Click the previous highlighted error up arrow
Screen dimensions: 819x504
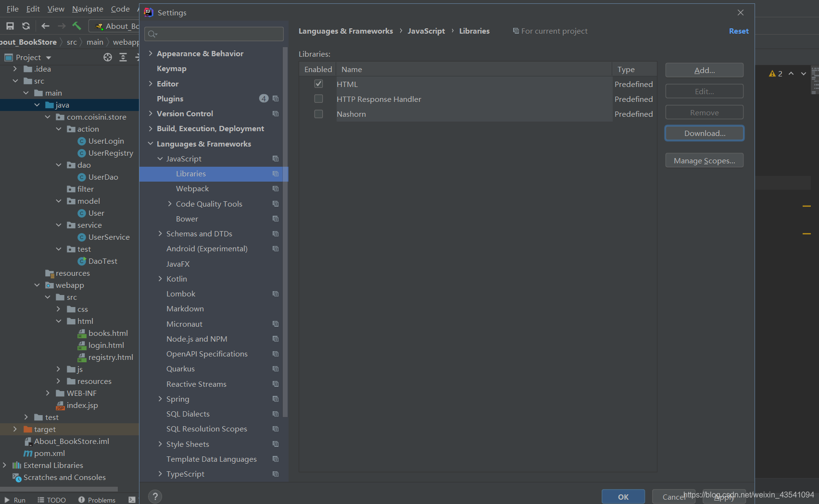791,74
